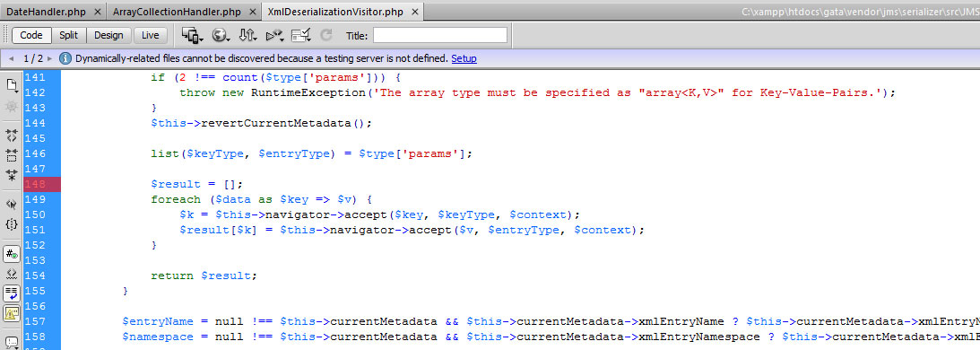Enable Live view
The image size is (980, 350).
point(150,36)
